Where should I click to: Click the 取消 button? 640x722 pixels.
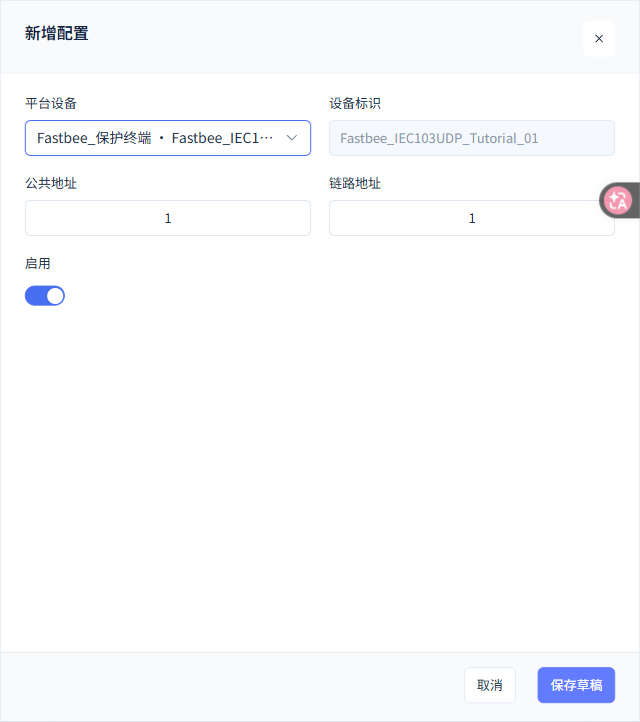489,685
